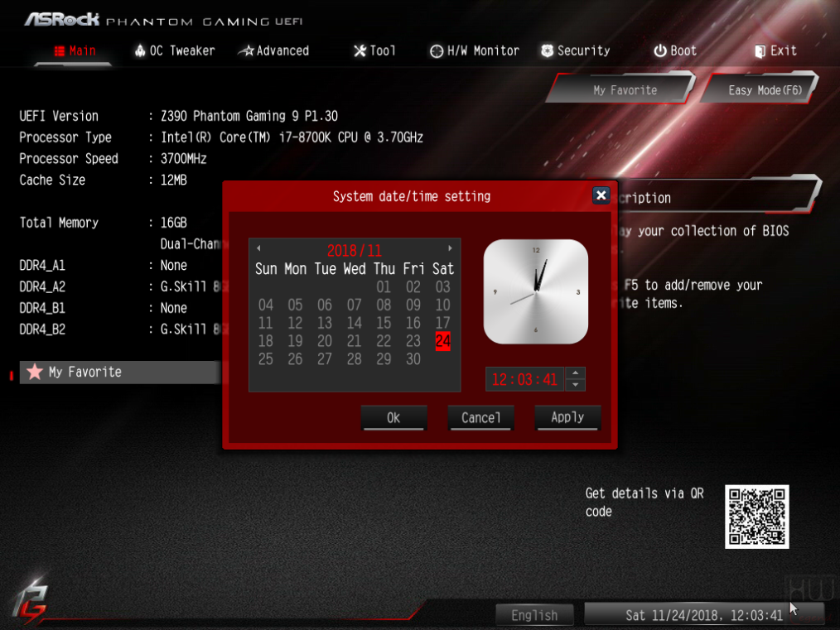Change language via English button
This screenshot has height=630, width=840.
534,615
